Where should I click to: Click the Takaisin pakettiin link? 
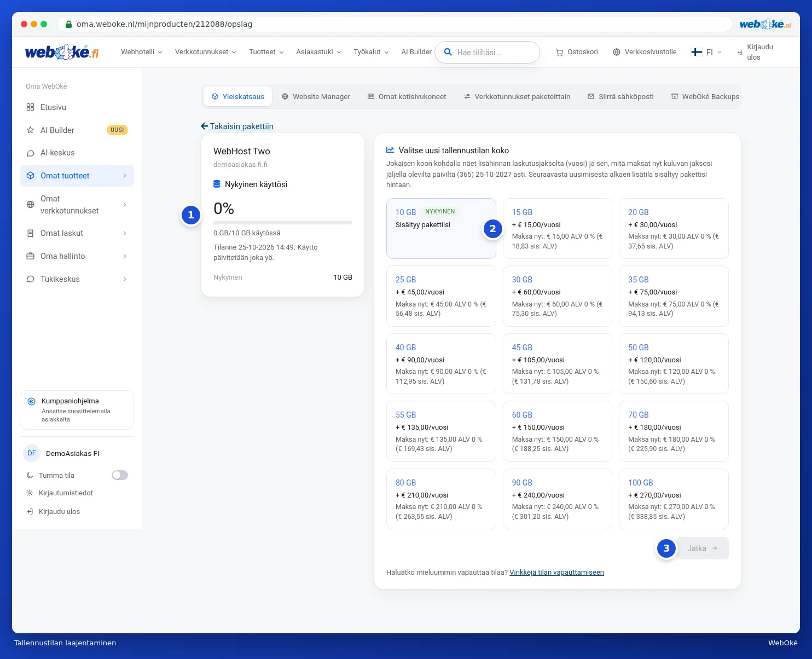pos(237,126)
